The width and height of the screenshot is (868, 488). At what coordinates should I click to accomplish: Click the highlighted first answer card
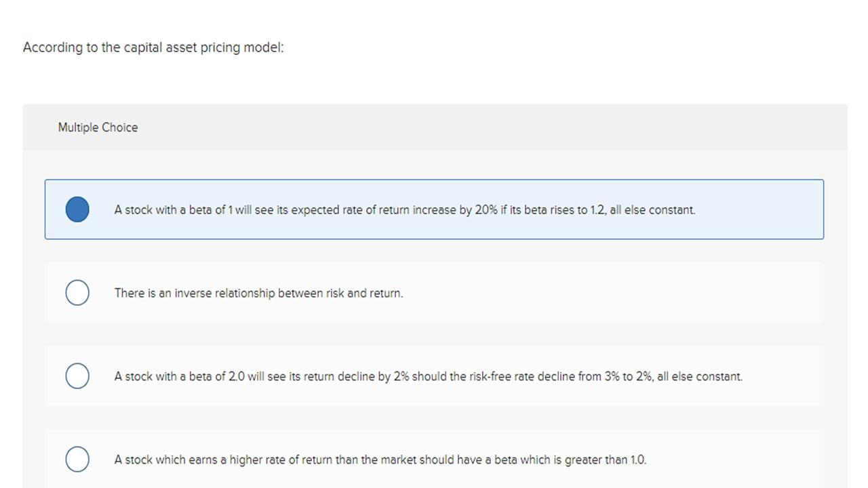pos(434,209)
